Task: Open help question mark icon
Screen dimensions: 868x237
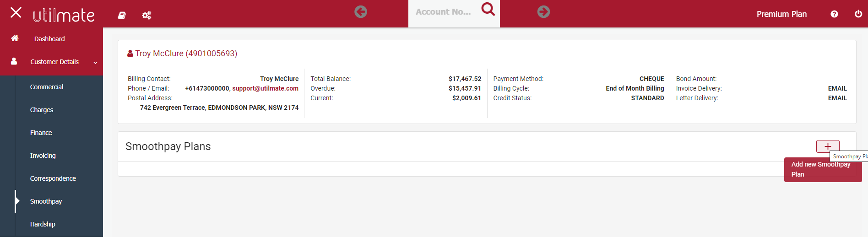Action: pos(834,14)
